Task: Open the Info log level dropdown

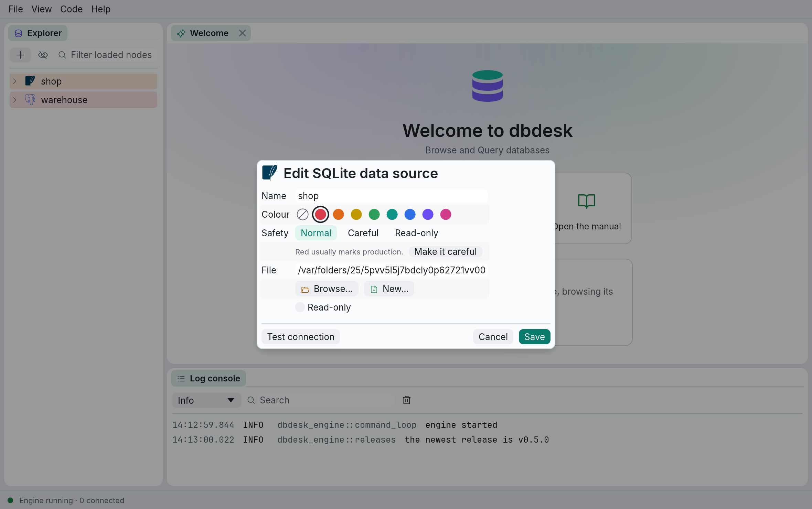Action: 206,400
